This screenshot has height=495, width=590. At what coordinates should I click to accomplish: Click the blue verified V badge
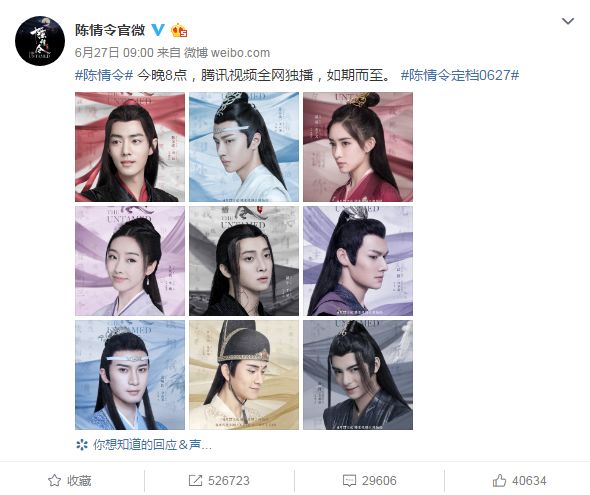158,30
